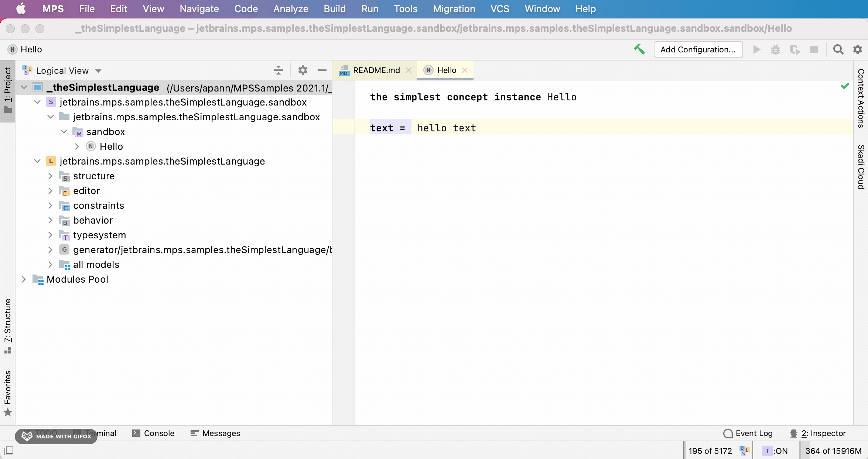Expand the all models node
The width and height of the screenshot is (868, 459).
[x=50, y=265]
